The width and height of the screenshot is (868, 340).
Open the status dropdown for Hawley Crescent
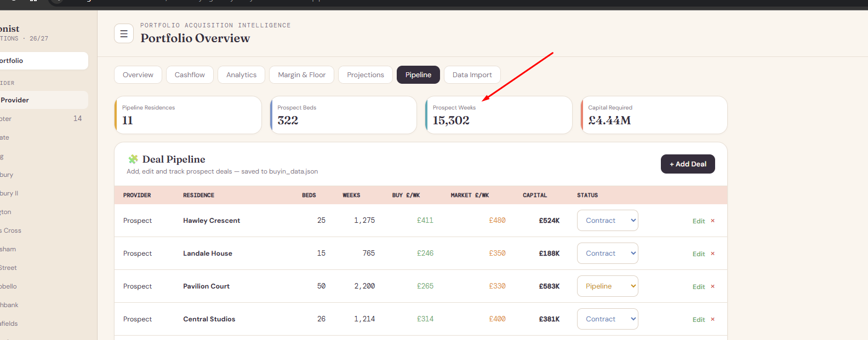point(608,221)
